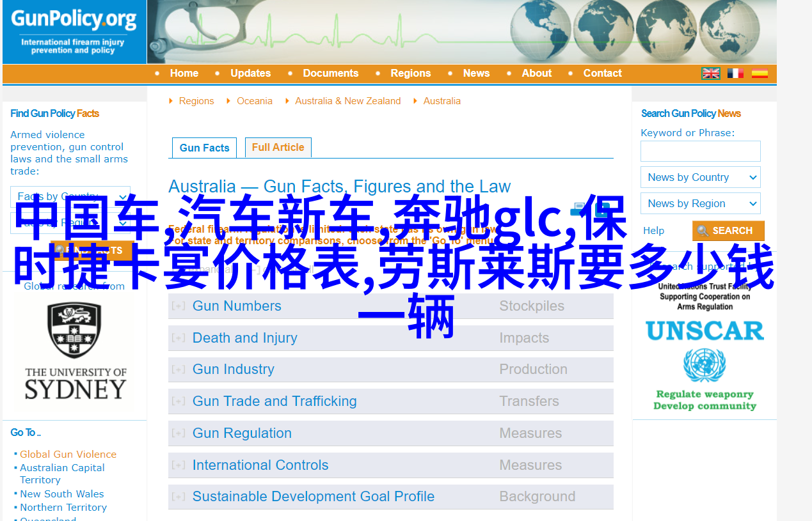
Task: Click Gun Trade and Trafficking link text
Action: 275,401
